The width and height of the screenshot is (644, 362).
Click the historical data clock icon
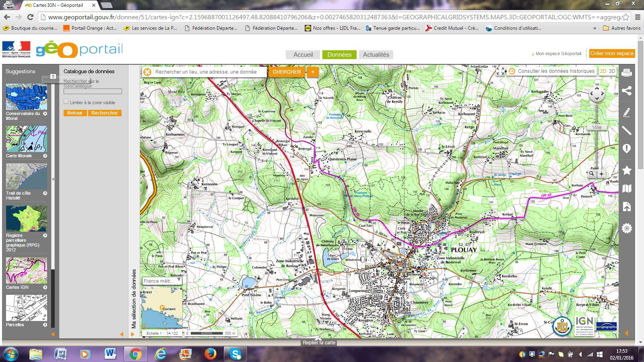[512, 71]
